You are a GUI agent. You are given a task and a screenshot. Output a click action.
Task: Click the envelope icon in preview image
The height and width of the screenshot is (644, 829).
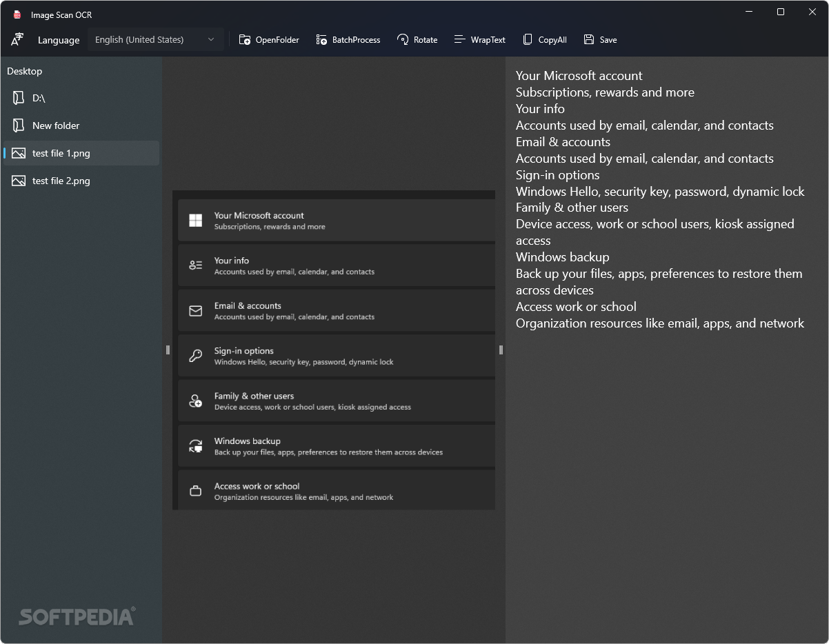click(x=196, y=311)
